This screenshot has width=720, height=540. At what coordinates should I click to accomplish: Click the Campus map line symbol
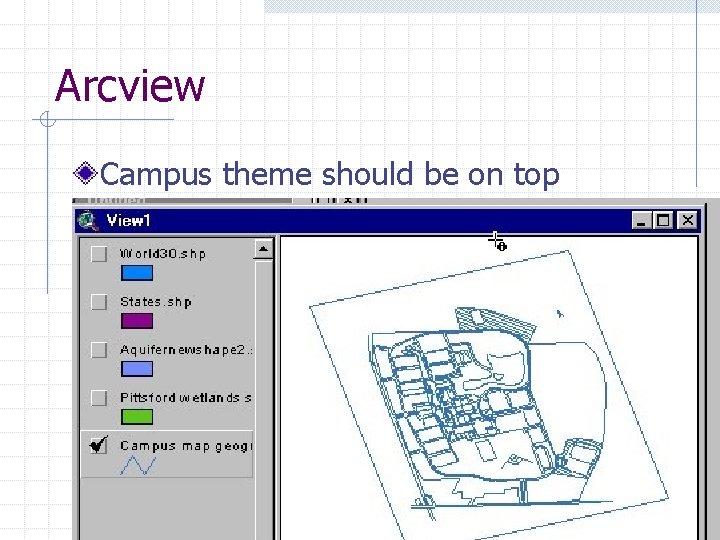(x=138, y=465)
